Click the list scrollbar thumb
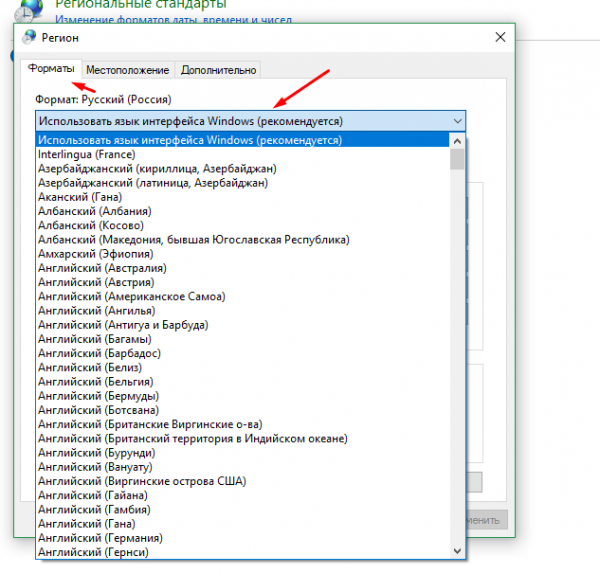The height and width of the screenshot is (574, 600). pos(457,159)
